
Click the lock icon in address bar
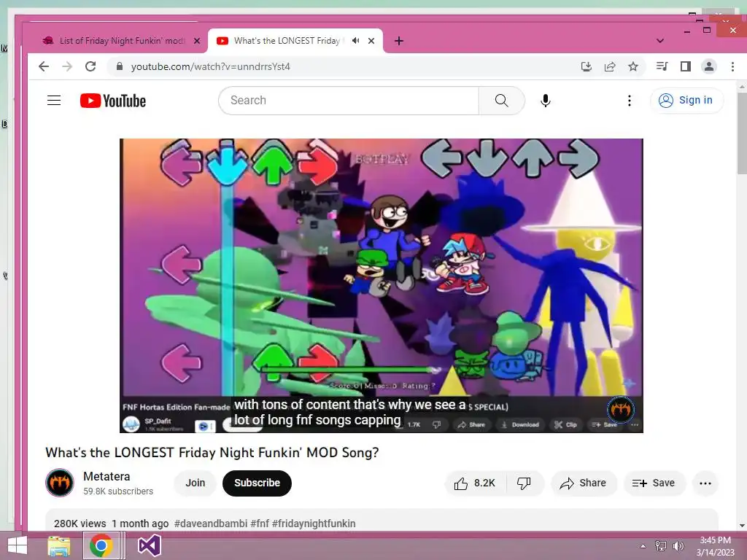pyautogui.click(x=120, y=66)
